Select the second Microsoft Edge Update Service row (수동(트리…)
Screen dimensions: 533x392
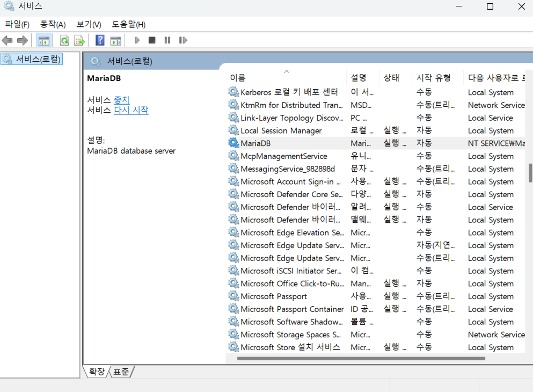click(x=376, y=258)
